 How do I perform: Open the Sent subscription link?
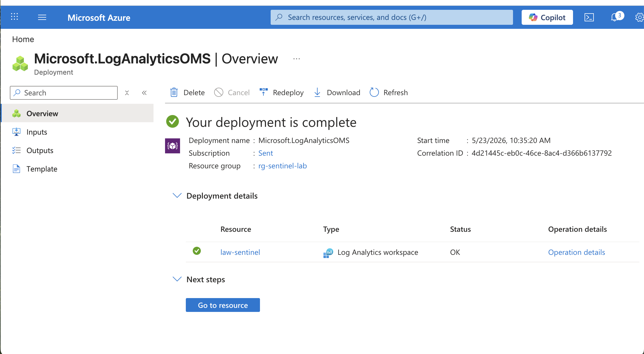265,153
